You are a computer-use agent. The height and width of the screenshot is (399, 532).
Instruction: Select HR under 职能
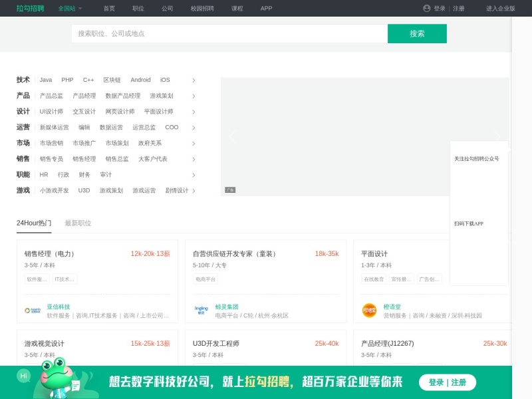coord(44,175)
